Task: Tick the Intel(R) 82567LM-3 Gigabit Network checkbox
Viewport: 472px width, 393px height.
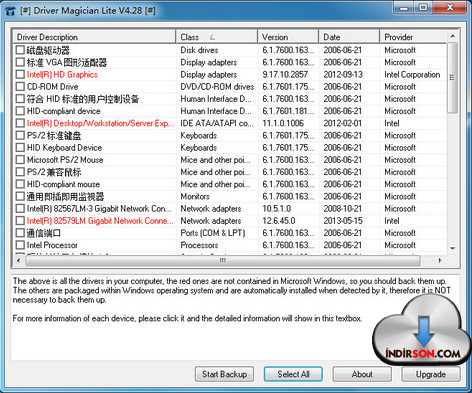Action: pos(20,209)
